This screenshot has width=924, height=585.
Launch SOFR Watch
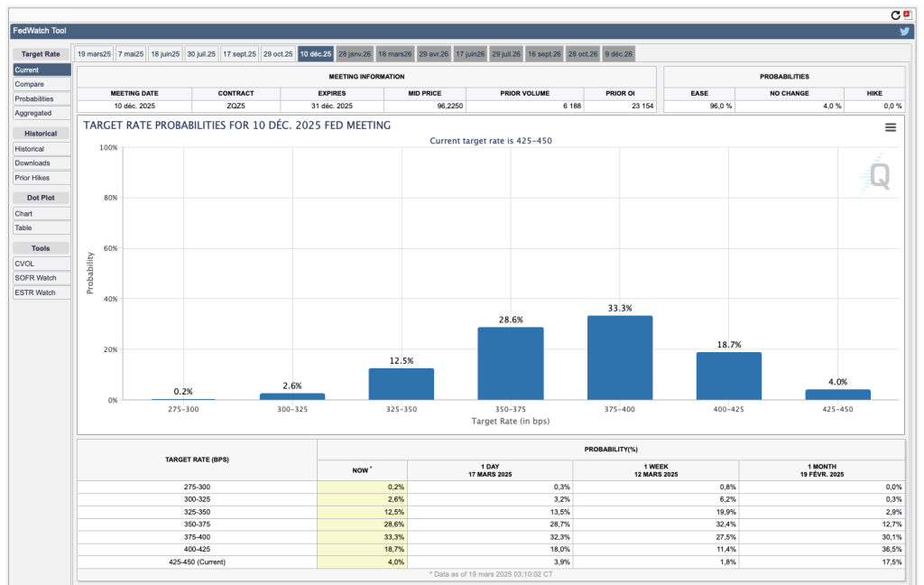42,278
